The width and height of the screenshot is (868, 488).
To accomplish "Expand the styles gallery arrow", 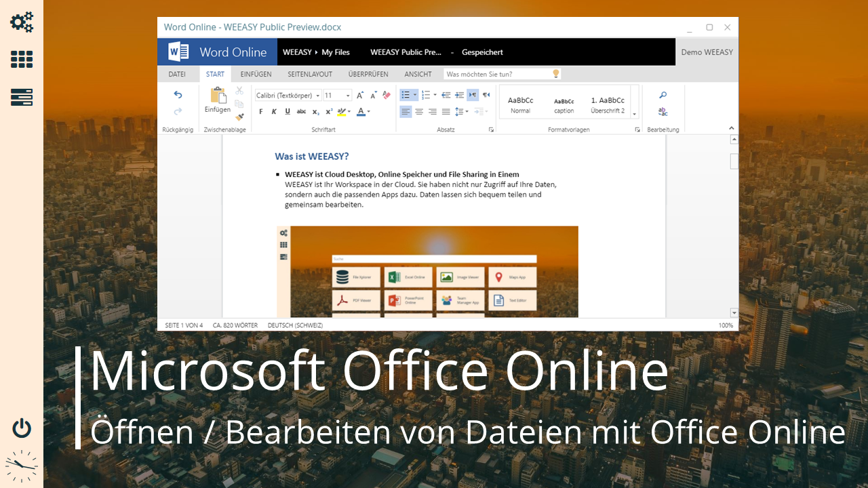I will pos(635,114).
